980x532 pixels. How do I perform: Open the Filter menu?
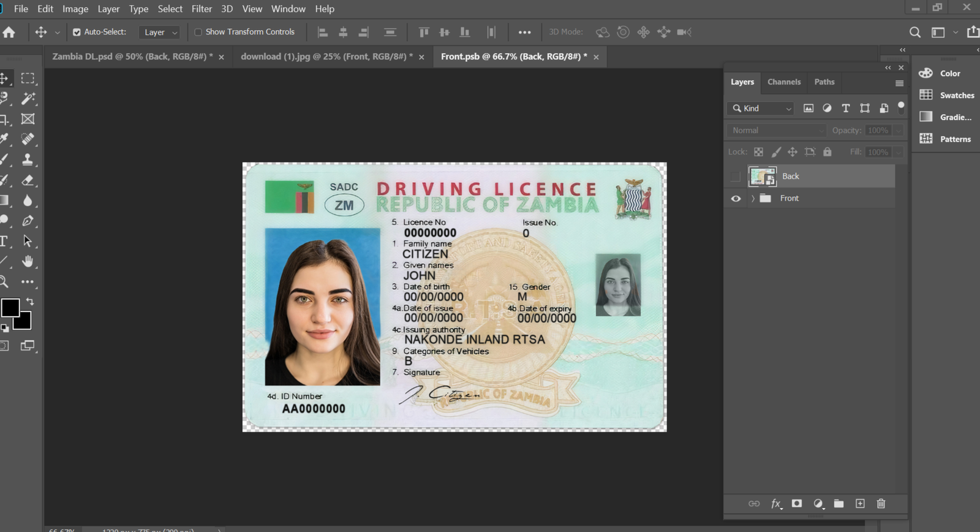(x=202, y=9)
